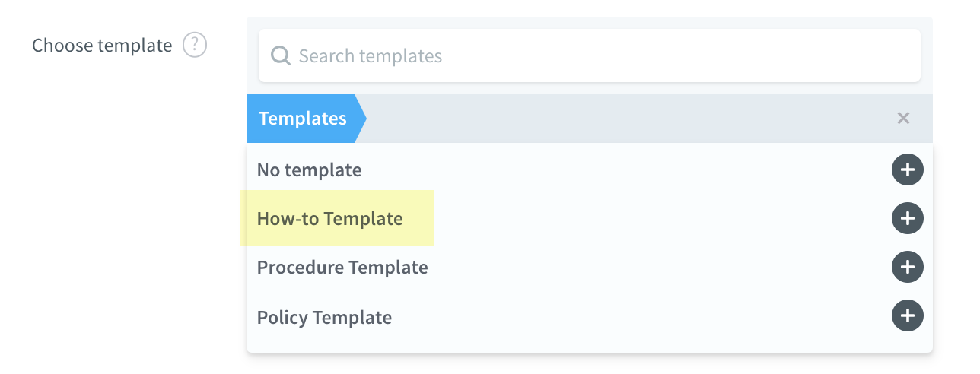
Task: Focus the Search templates field
Action: pyautogui.click(x=589, y=56)
